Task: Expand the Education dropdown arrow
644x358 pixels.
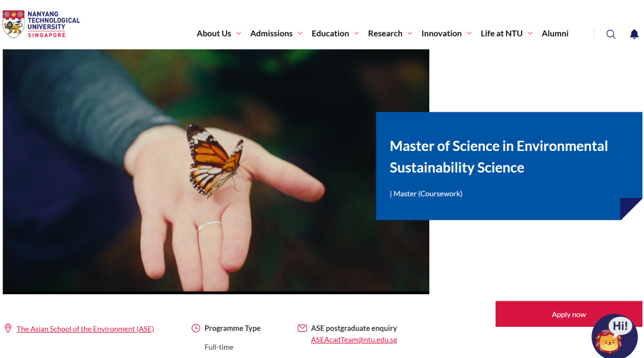Action: 357,33
